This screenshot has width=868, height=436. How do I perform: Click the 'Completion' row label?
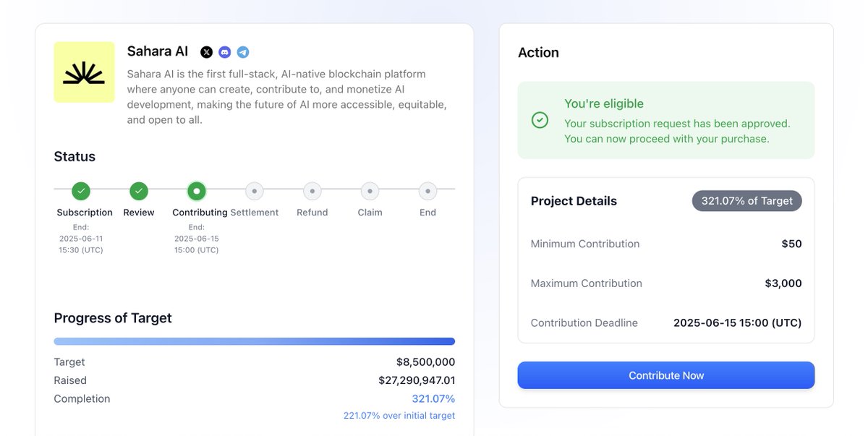coord(82,398)
